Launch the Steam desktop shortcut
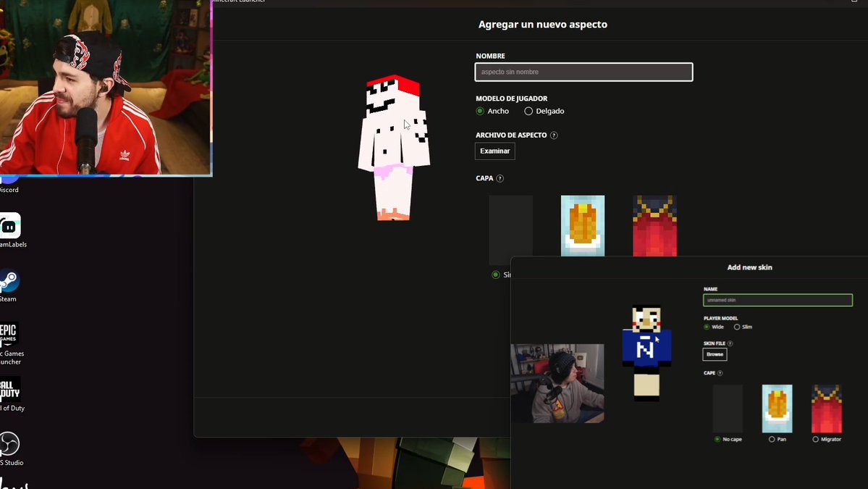868x489 pixels. (9, 285)
